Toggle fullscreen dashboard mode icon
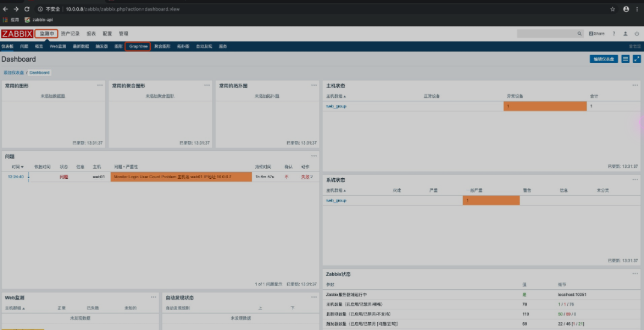The height and width of the screenshot is (330, 644). click(637, 59)
